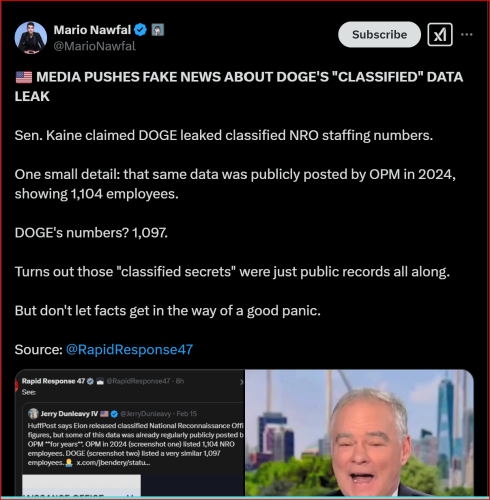Open the small affiliate badge next to verified checkmark
Screen dimensions: 490x500
pyautogui.click(x=158, y=30)
